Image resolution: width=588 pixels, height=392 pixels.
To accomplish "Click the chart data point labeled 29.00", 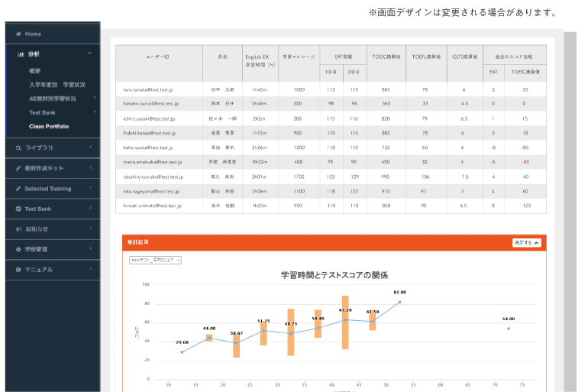I will [x=182, y=352].
